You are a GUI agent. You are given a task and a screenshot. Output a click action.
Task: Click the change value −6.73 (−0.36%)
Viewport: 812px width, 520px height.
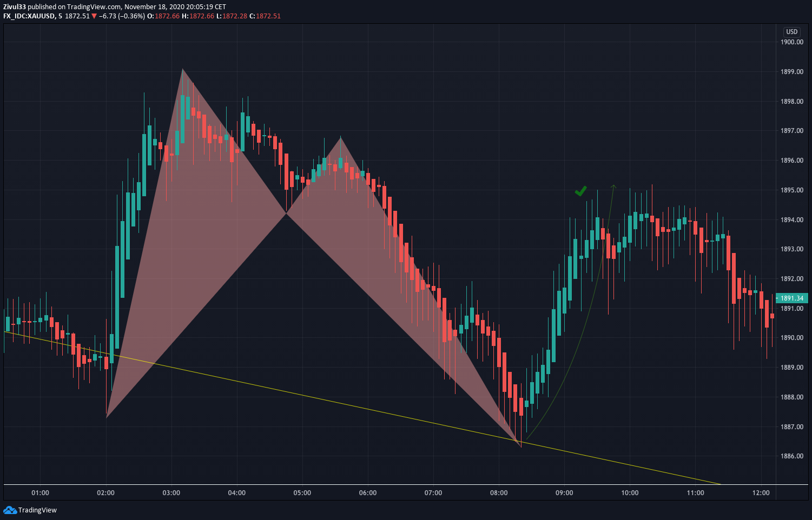pyautogui.click(x=122, y=16)
